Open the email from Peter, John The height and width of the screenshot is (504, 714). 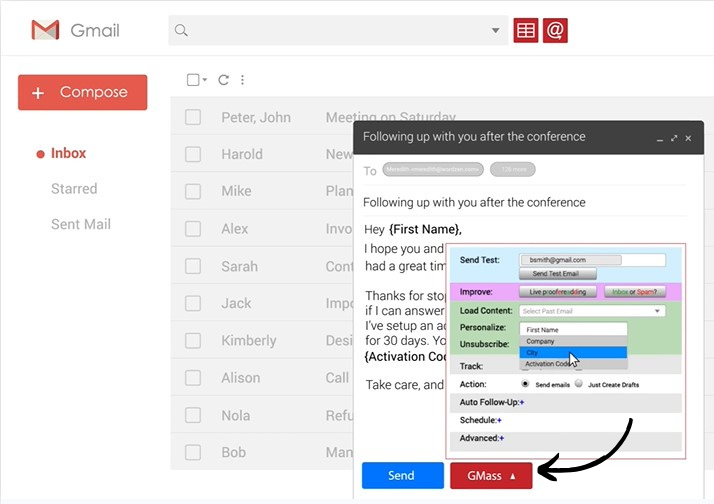pyautogui.click(x=256, y=117)
